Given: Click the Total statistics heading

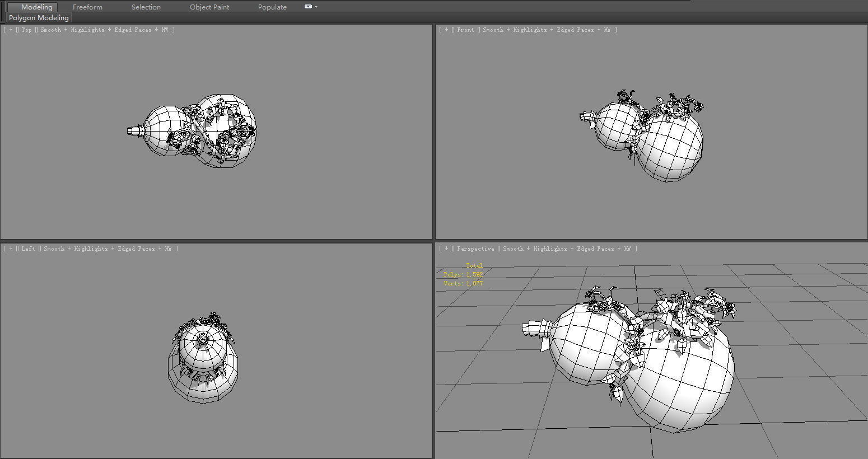Looking at the screenshot, I should 474,265.
